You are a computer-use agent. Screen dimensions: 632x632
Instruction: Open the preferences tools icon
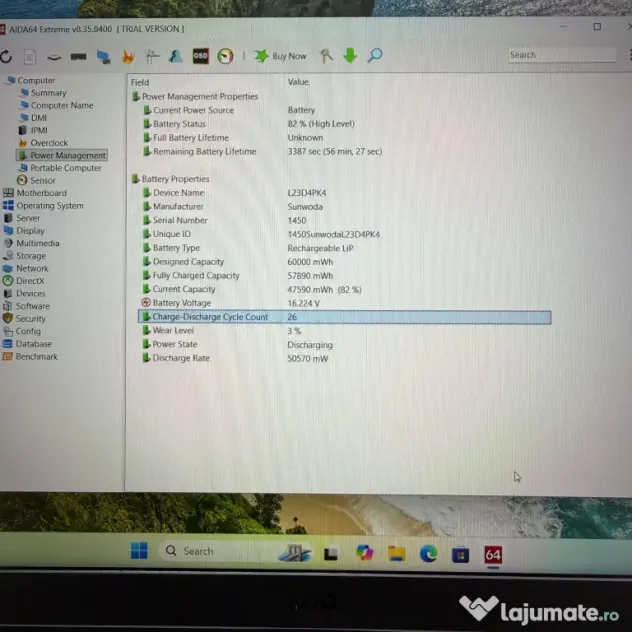(326, 55)
